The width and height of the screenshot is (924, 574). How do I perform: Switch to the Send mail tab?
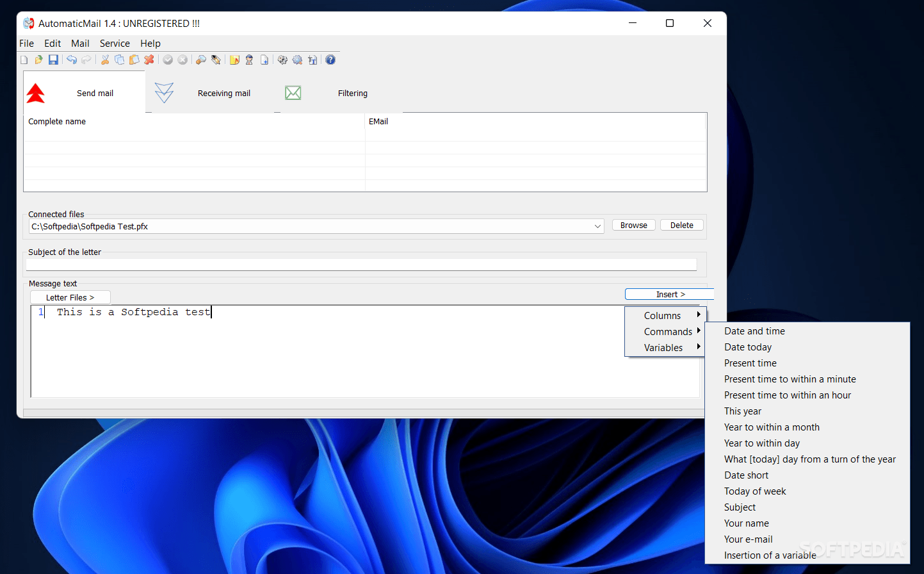tap(84, 93)
